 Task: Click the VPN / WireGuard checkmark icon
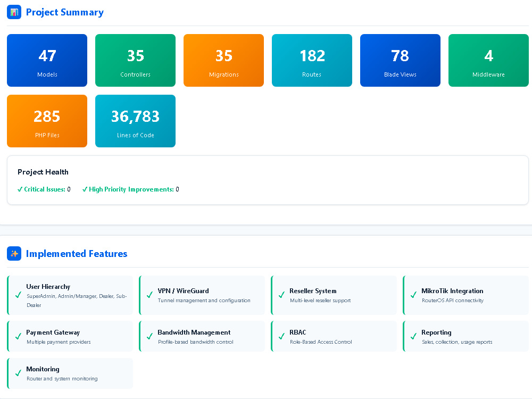149,295
